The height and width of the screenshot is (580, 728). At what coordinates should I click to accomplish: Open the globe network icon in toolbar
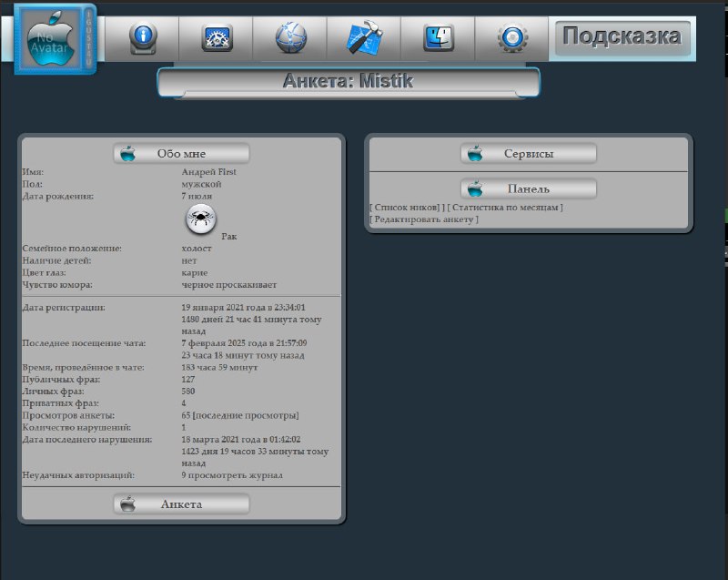click(x=291, y=38)
